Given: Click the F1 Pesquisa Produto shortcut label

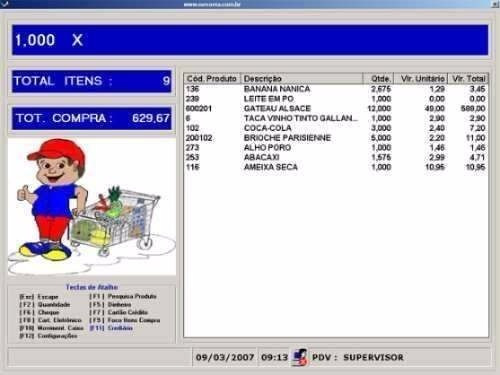Looking at the screenshot, I should (123, 296).
